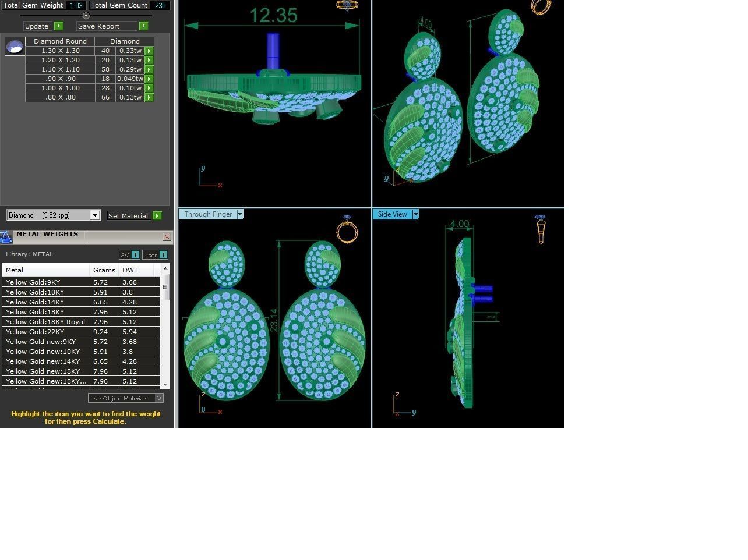Click the green arrow in the .90 X .90 row
The height and width of the screenshot is (560, 748).
point(149,79)
